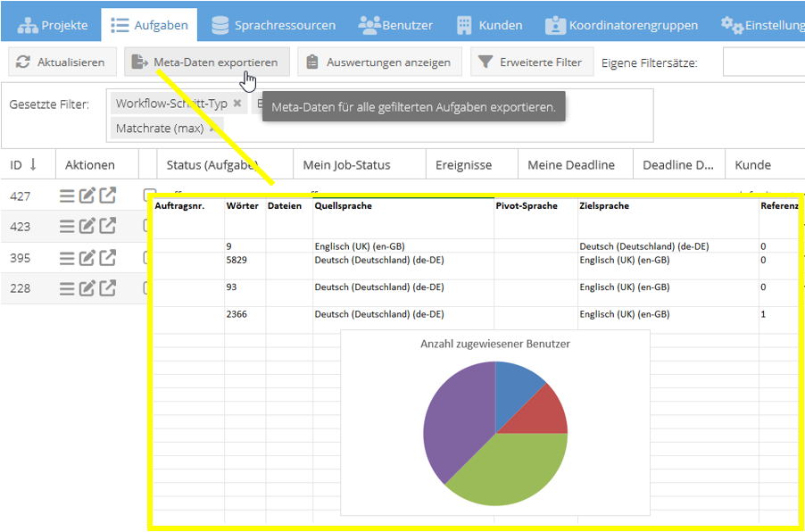The height and width of the screenshot is (532, 805).
Task: Open the menu icon in row 395
Action: pos(67,257)
